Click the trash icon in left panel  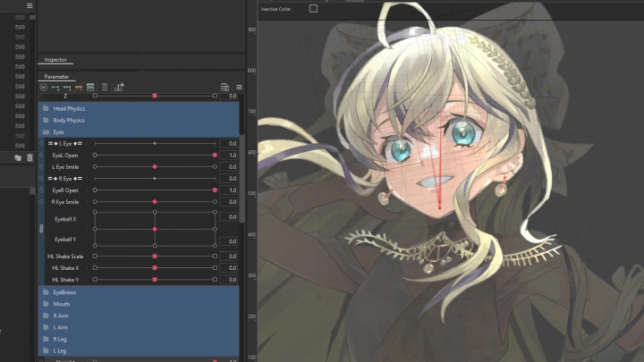(30, 157)
